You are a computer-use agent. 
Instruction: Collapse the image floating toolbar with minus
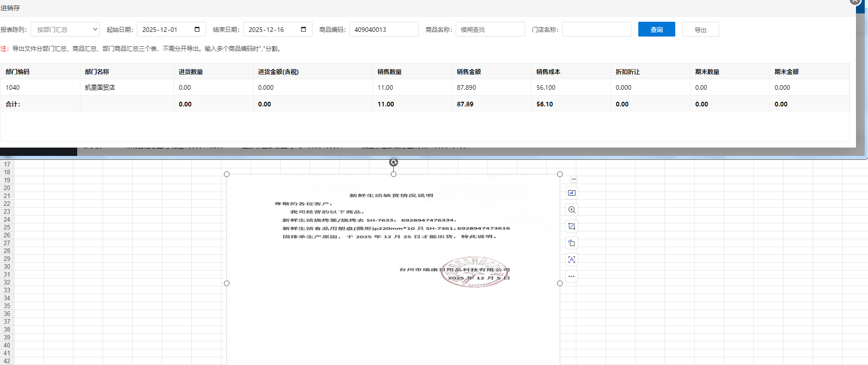pos(574,179)
